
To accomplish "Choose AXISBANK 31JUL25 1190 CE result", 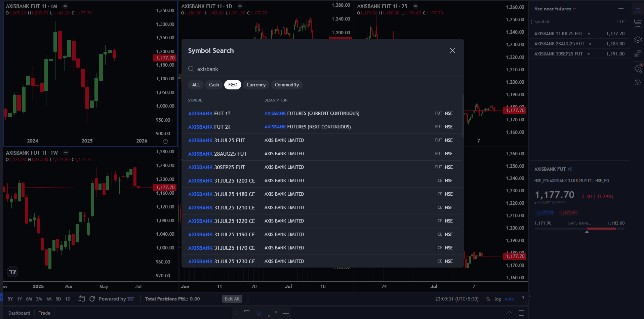I will point(322,235).
